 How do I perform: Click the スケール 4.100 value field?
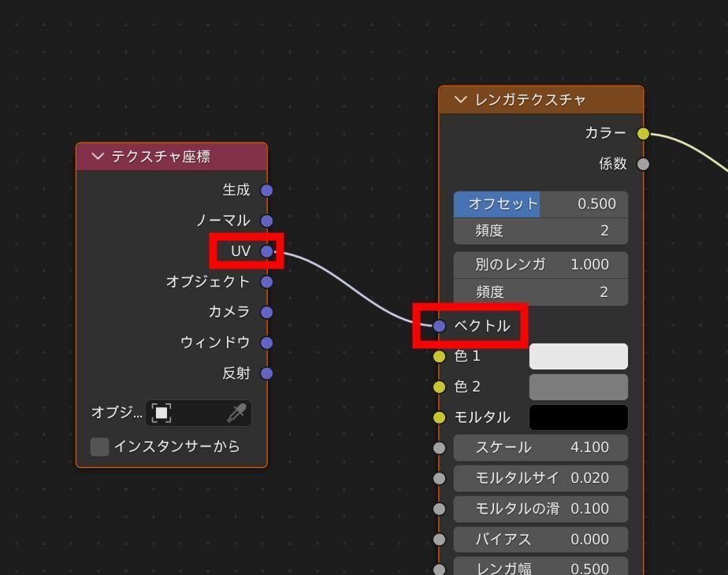coord(541,448)
